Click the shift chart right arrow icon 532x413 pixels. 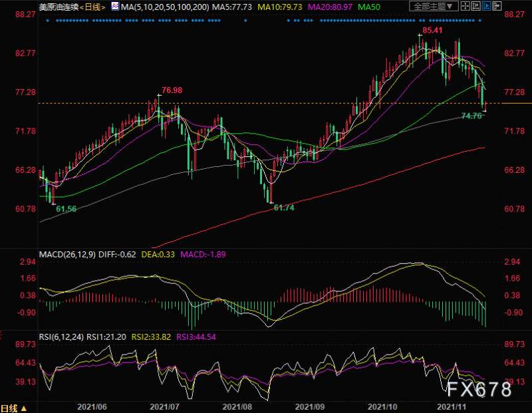point(497,6)
